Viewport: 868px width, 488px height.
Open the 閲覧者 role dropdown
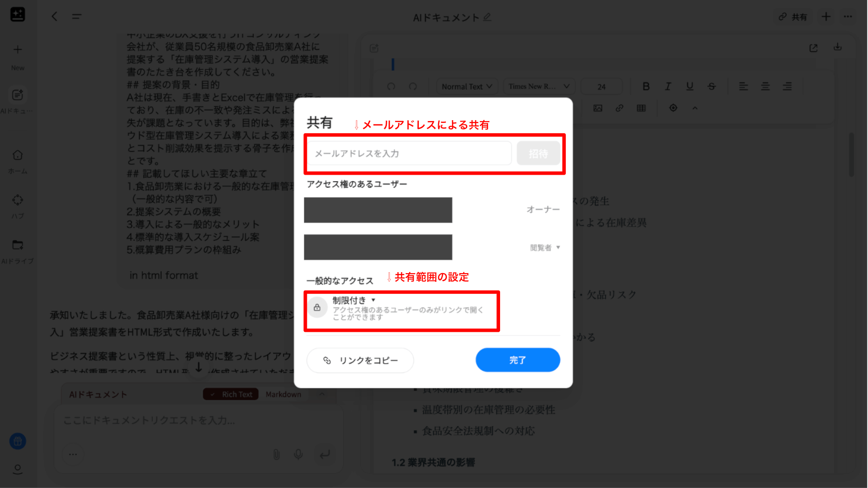point(545,248)
